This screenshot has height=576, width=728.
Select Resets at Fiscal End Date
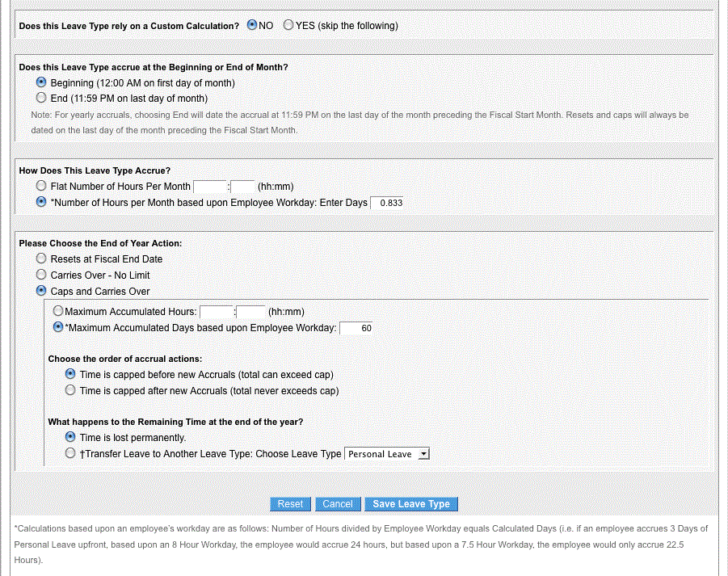[41, 258]
